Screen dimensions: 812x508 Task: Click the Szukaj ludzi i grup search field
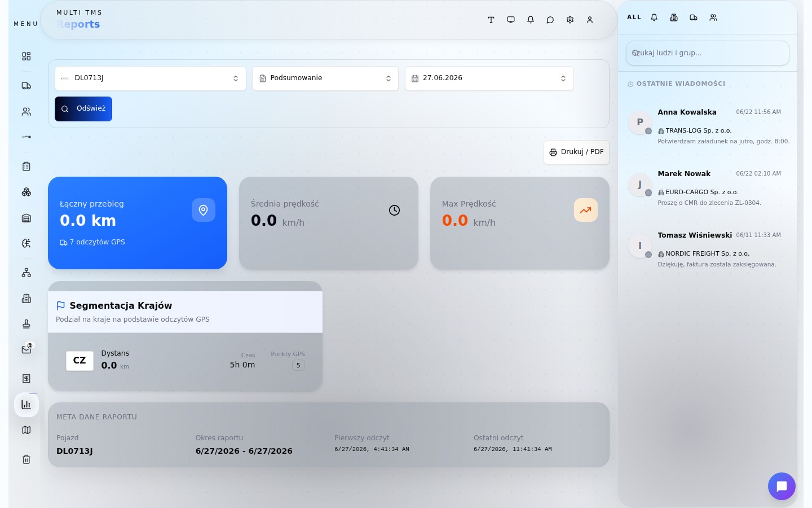click(x=708, y=53)
